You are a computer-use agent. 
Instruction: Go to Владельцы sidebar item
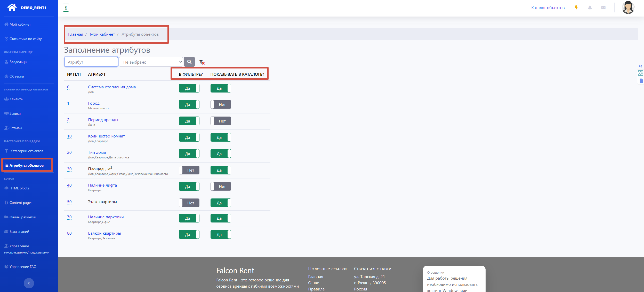click(x=18, y=62)
